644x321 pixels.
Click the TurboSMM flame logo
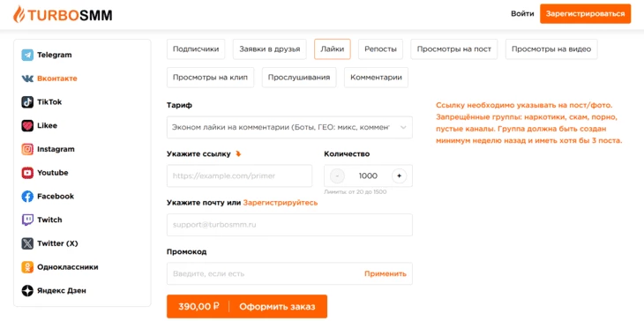[19, 14]
